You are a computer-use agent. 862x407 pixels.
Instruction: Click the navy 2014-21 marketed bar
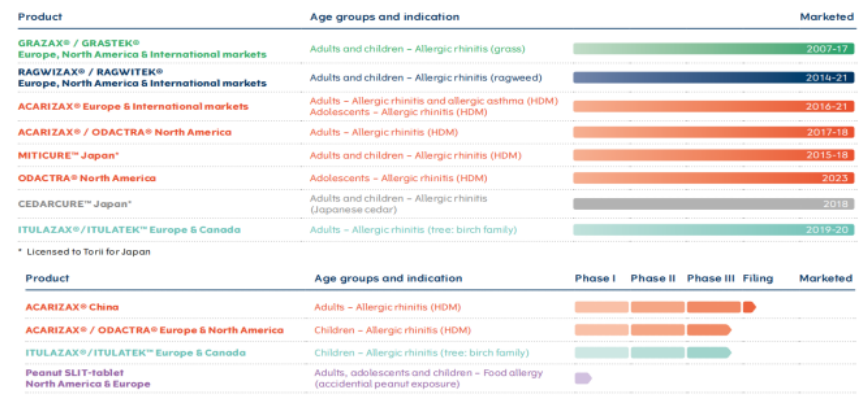pos(712,77)
